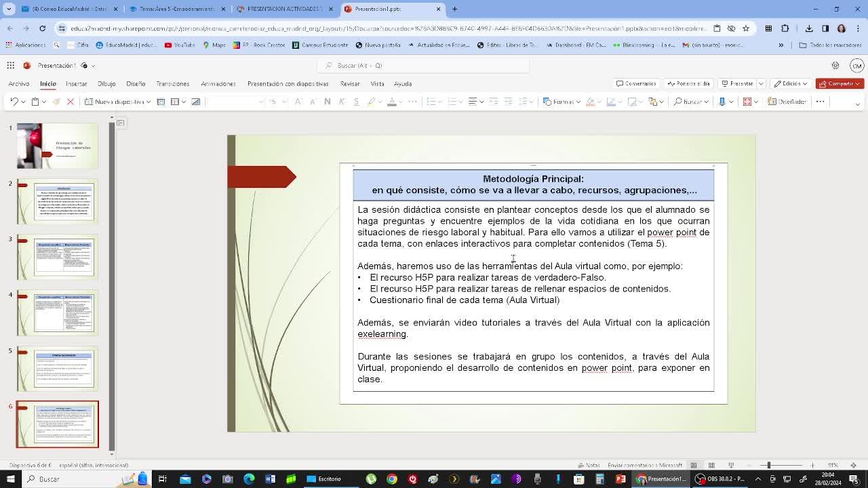The height and width of the screenshot is (488, 868).
Task: Collapse the slide thumbnail pane icon
Action: tap(121, 123)
